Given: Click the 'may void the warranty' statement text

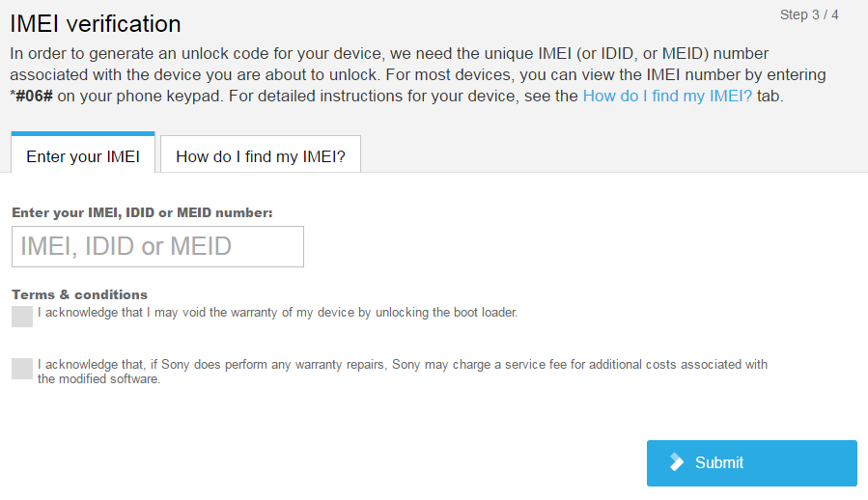Looking at the screenshot, I should pyautogui.click(x=277, y=313).
